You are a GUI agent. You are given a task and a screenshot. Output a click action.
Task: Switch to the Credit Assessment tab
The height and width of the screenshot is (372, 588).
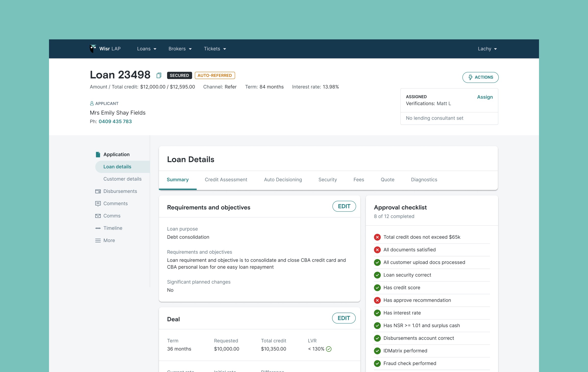[226, 180]
